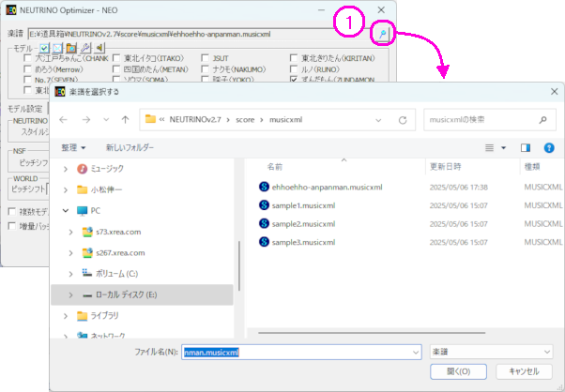Enable the 大江戸ちゃんこ (CHANKO) model checkbox
The image size is (565, 392).
tap(27, 58)
